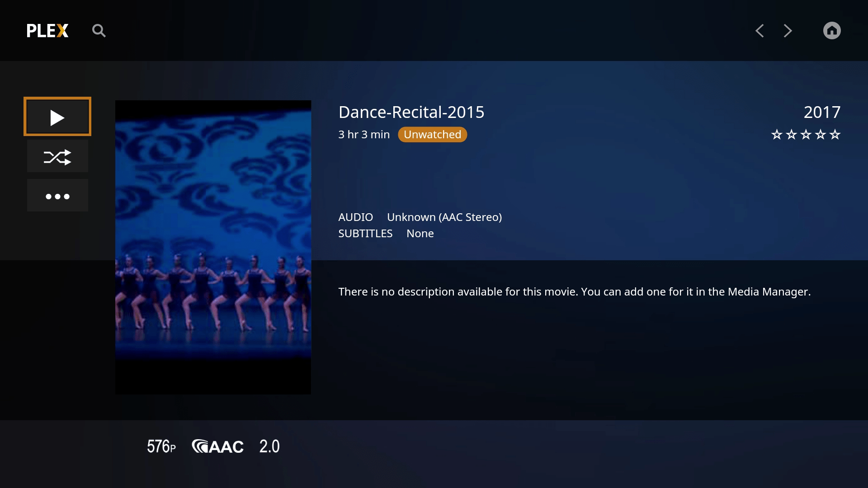Open the search magnifier icon

point(99,31)
